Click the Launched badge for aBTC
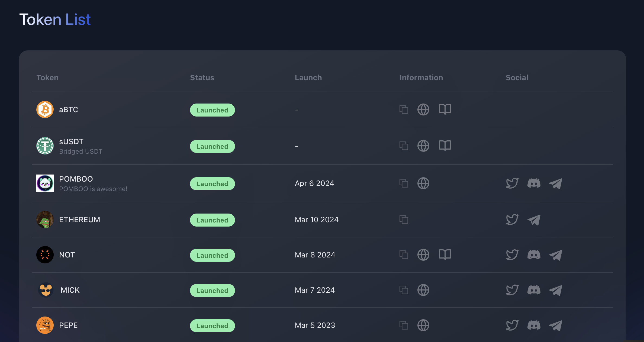This screenshot has width=644, height=342. click(x=212, y=110)
